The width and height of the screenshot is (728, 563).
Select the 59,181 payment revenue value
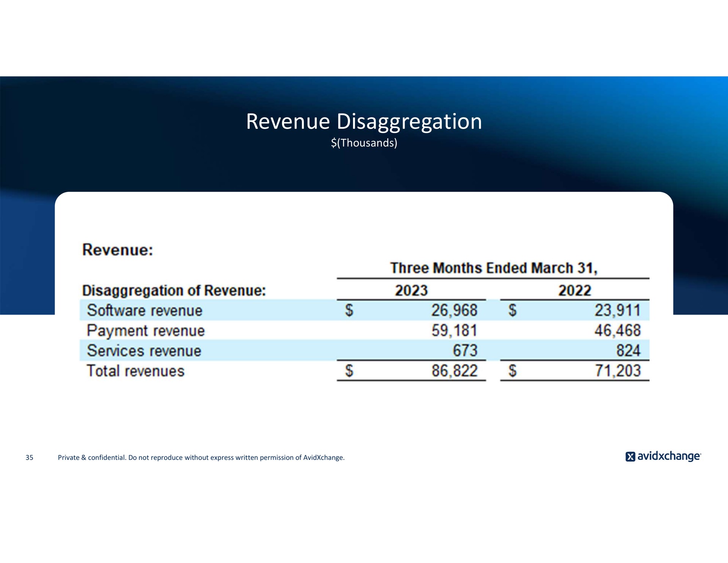pos(454,330)
